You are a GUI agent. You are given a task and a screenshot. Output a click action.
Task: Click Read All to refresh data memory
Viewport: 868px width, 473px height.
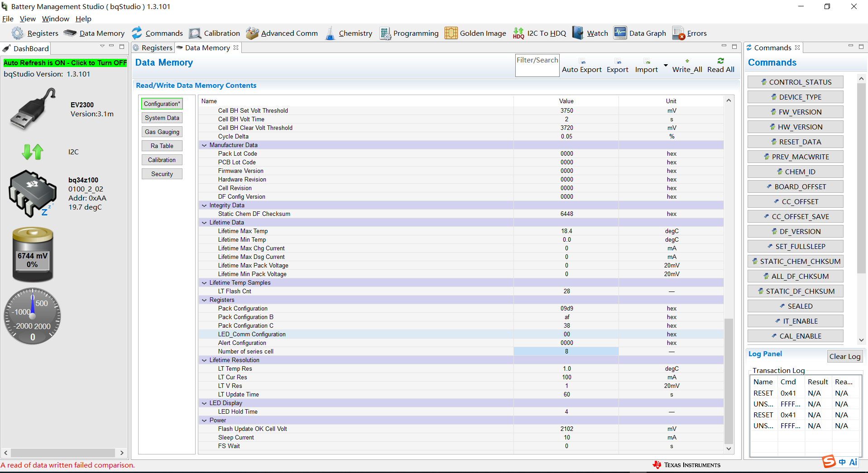pos(721,66)
